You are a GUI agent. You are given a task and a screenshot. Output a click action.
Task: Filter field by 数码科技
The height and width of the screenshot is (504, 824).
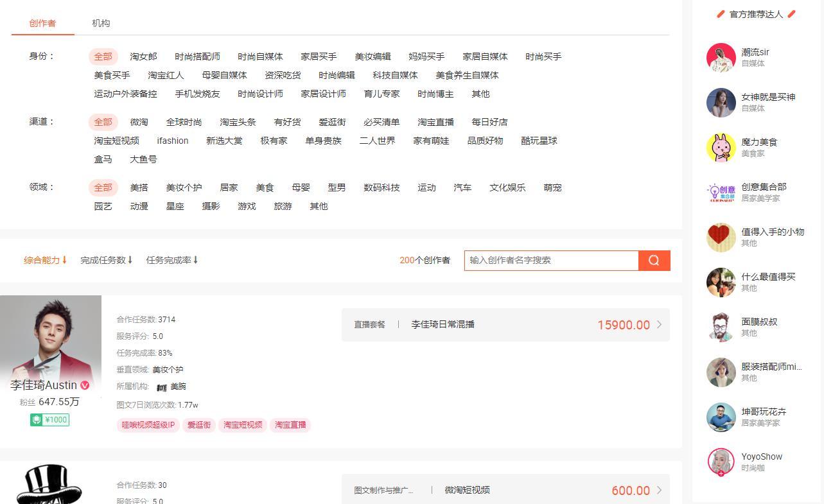pos(381,187)
